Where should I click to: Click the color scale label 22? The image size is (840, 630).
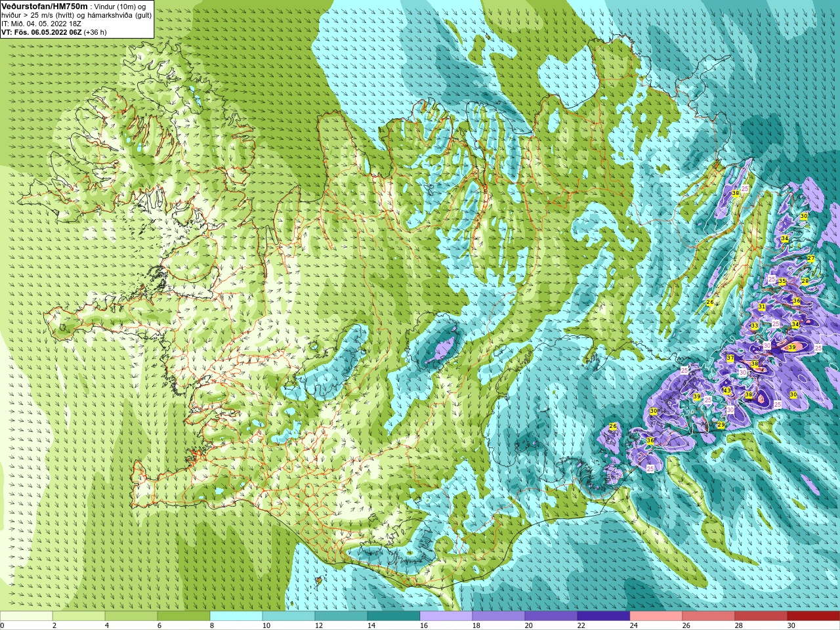(x=581, y=625)
